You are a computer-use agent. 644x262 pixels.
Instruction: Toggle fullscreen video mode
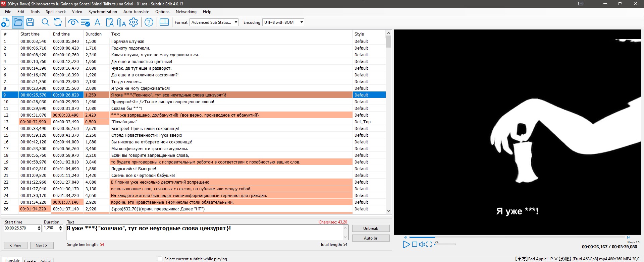coord(429,244)
